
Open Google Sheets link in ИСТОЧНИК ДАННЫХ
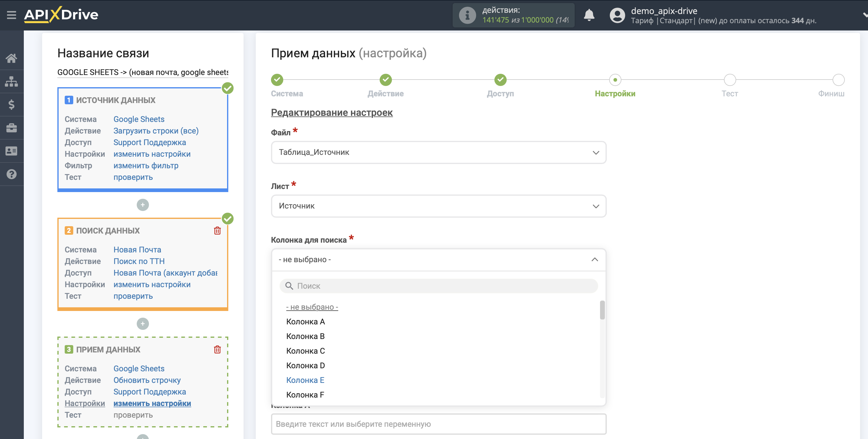coord(139,119)
